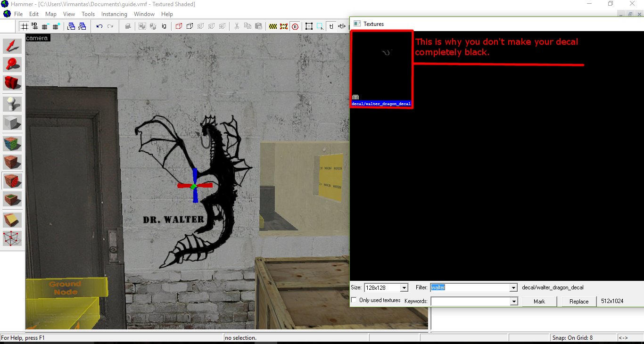Edit cordon bounds icon
The image size is (644, 344).
tap(284, 26)
